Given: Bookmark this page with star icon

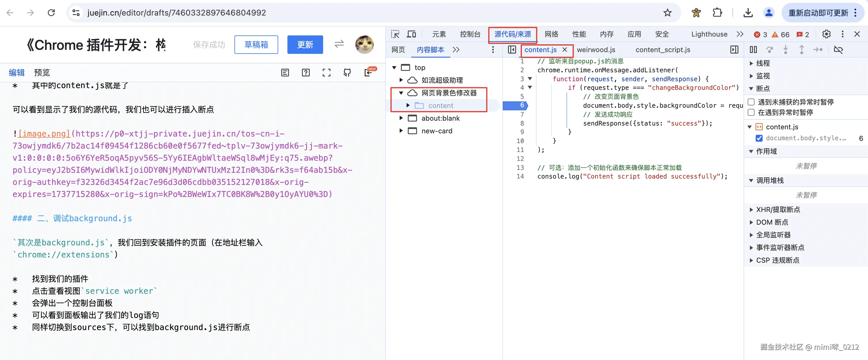Looking at the screenshot, I should point(667,13).
